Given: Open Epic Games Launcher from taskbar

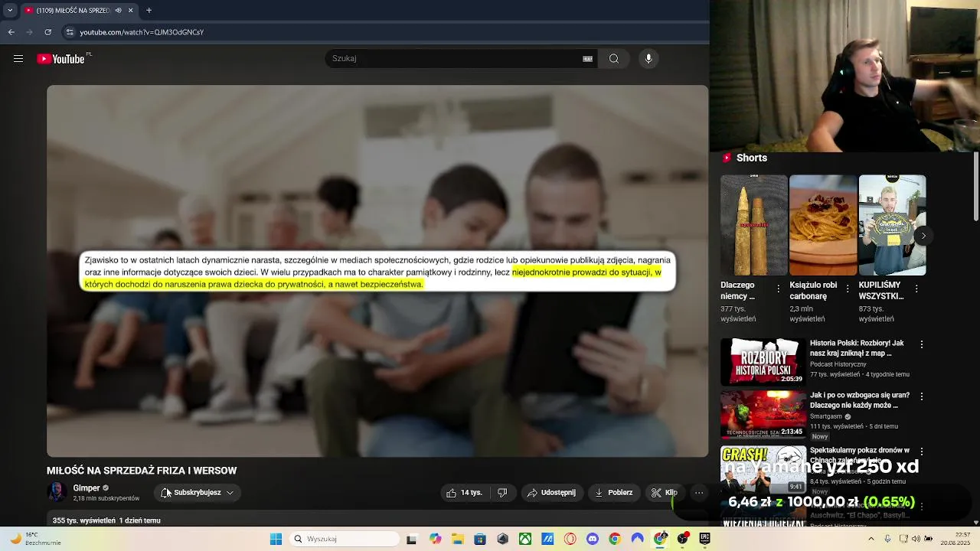Looking at the screenshot, I should [x=704, y=539].
